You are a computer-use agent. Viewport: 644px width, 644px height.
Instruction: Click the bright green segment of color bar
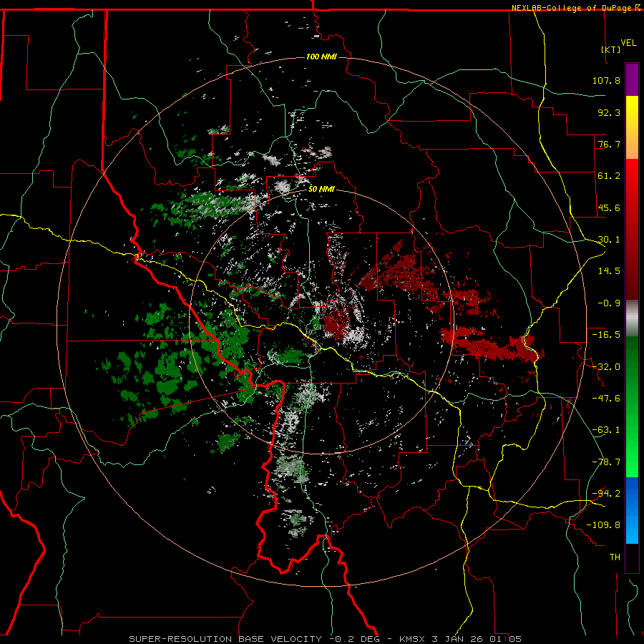(x=632, y=406)
